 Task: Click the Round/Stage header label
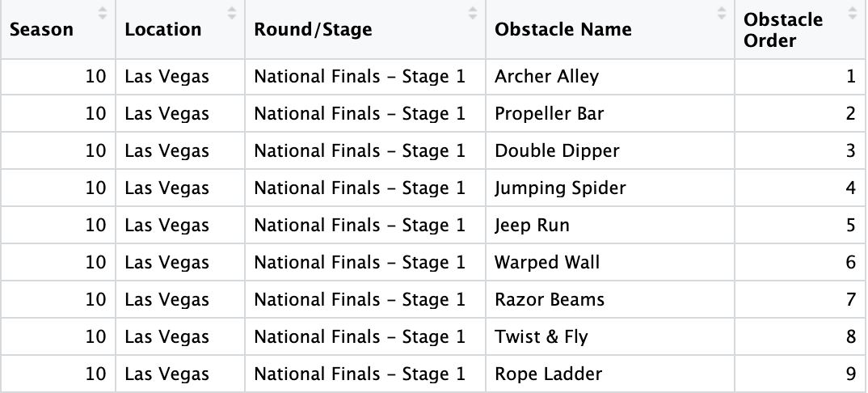[313, 30]
